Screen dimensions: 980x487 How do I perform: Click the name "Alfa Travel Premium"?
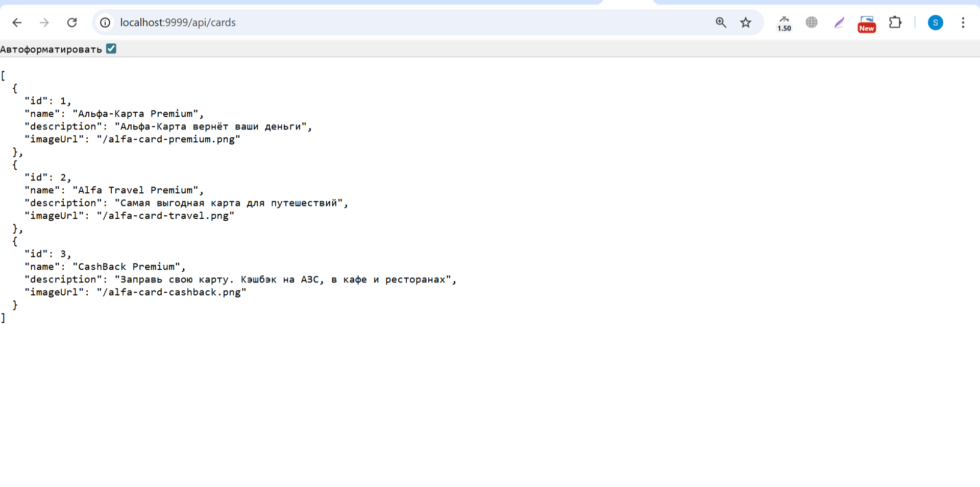pos(135,190)
